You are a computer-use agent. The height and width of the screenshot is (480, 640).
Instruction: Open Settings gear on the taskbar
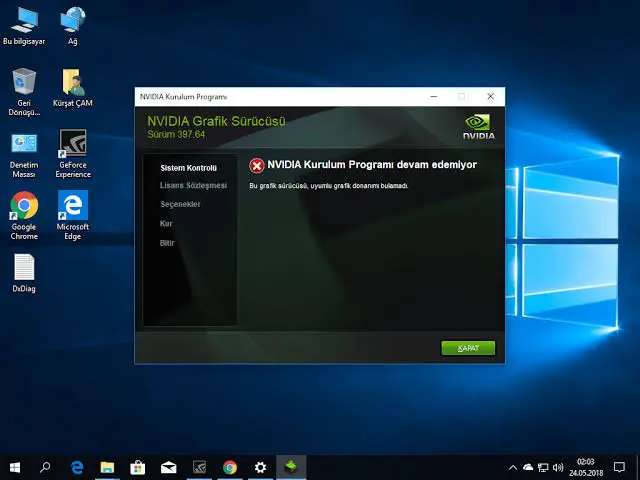coord(260,467)
